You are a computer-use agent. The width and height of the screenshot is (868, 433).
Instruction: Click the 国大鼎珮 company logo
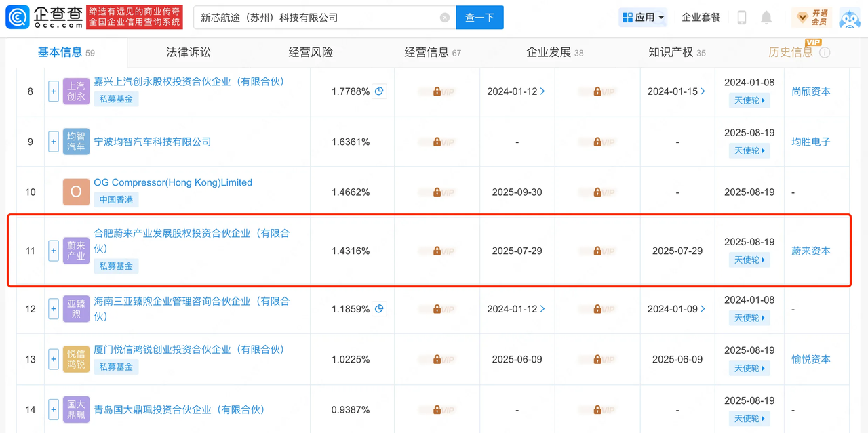pyautogui.click(x=76, y=409)
